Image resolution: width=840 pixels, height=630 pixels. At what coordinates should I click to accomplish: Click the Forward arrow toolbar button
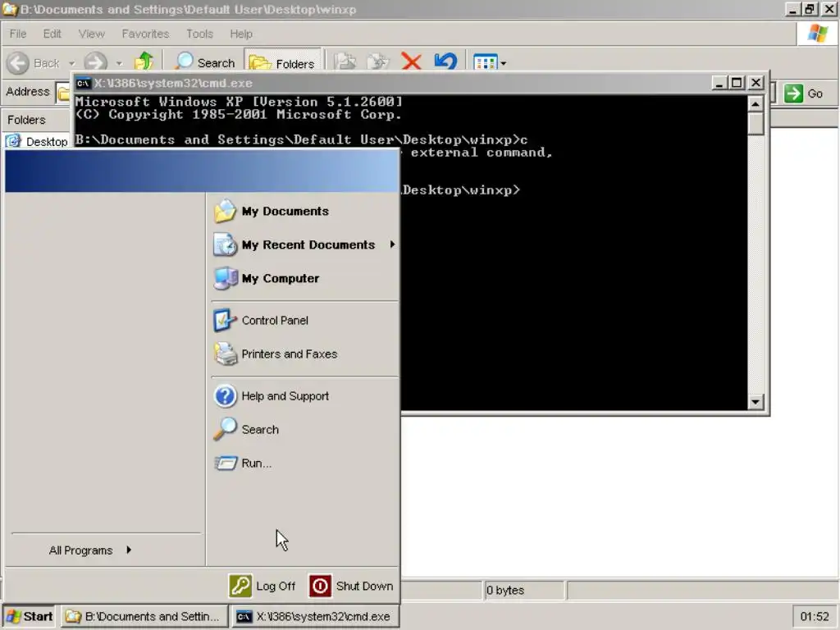tap(96, 63)
